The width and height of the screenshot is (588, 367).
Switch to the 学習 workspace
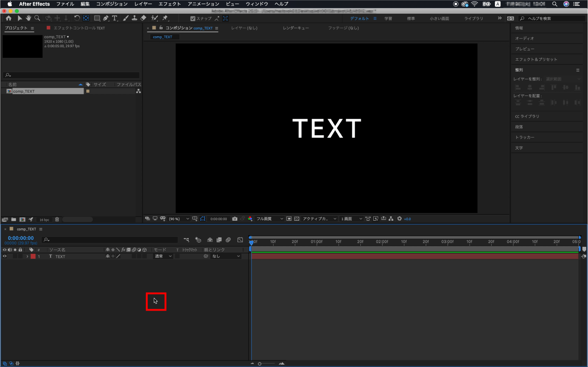[x=388, y=18]
